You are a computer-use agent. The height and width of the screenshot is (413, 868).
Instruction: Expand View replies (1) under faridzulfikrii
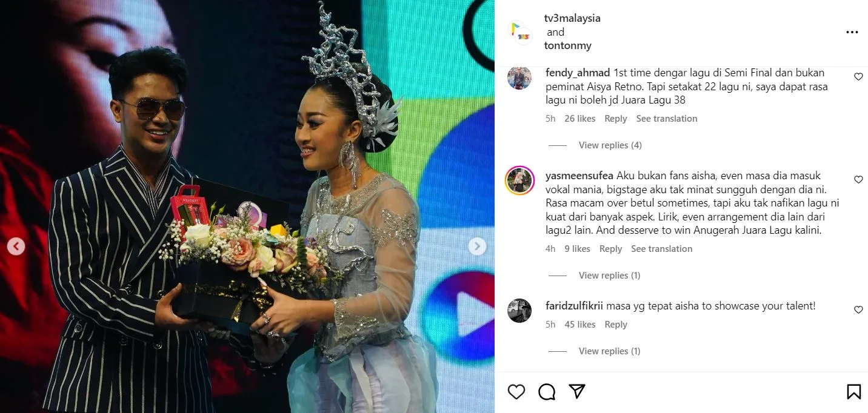point(609,351)
